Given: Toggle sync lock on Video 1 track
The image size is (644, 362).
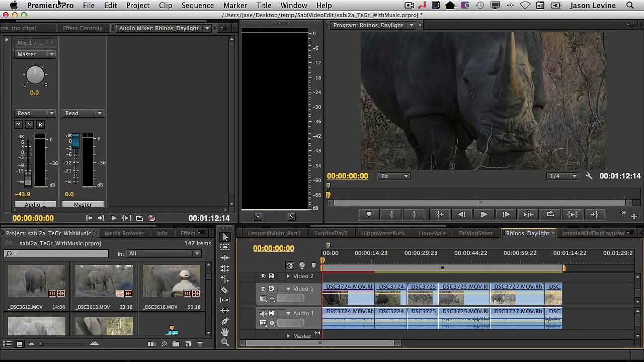Looking at the screenshot, I should click(x=272, y=289).
